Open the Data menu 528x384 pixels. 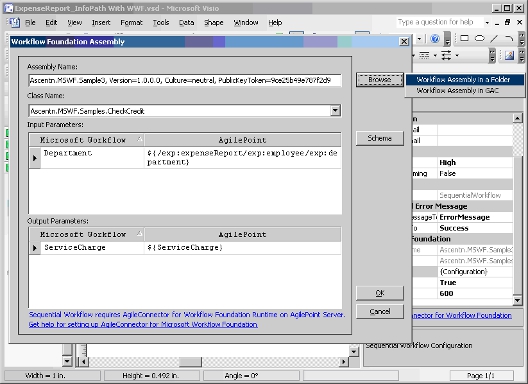point(186,23)
